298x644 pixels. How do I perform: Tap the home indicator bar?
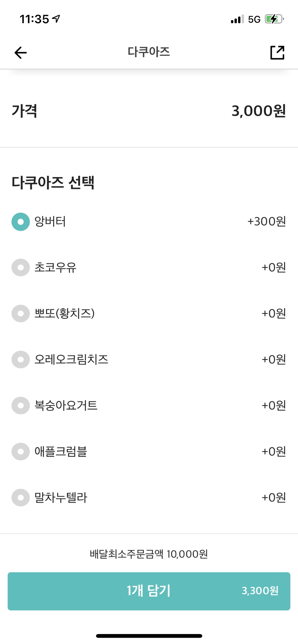[x=149, y=636]
